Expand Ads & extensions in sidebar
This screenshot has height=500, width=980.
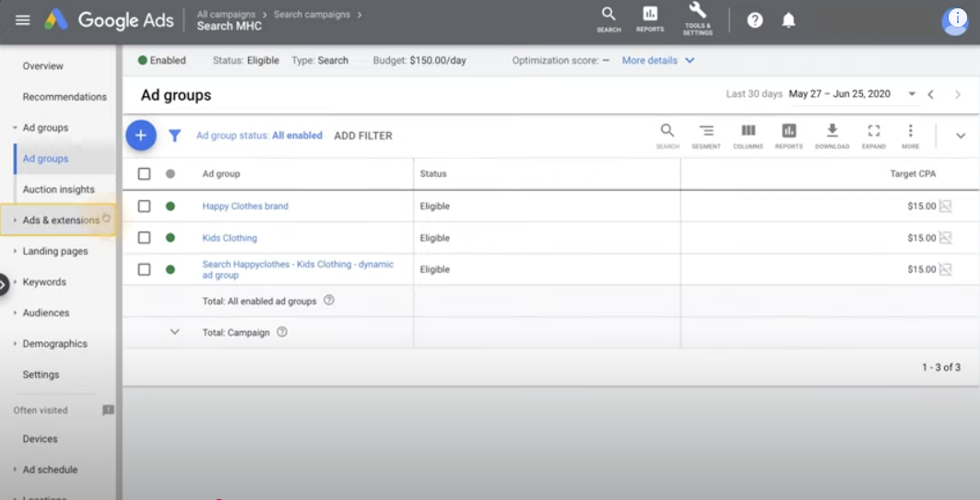[x=15, y=220]
